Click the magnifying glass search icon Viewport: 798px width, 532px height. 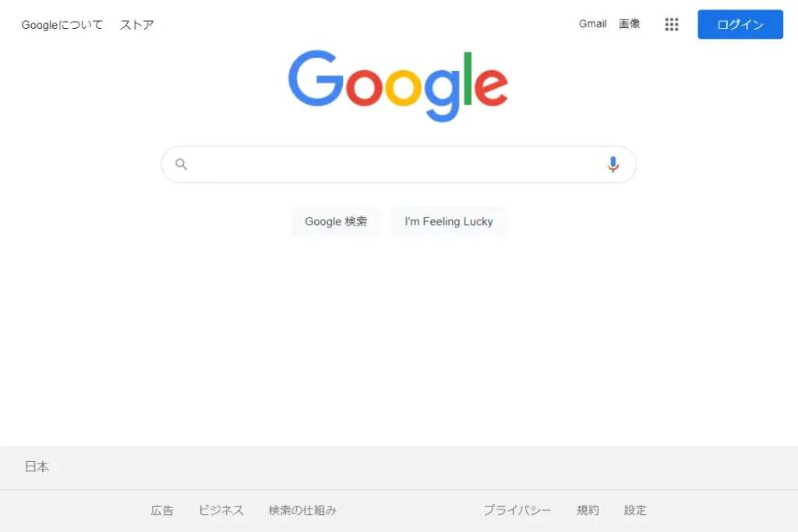(x=181, y=164)
